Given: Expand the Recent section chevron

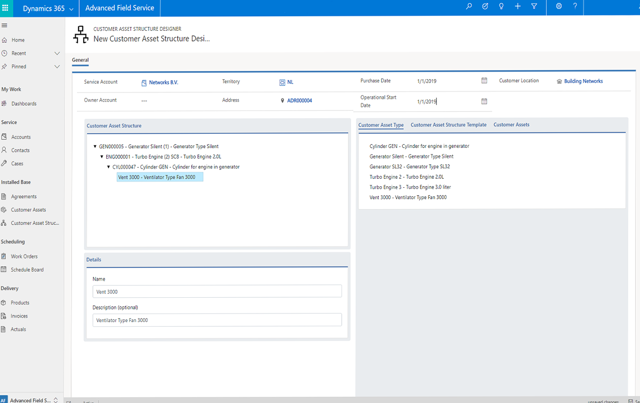Looking at the screenshot, I should [57, 53].
